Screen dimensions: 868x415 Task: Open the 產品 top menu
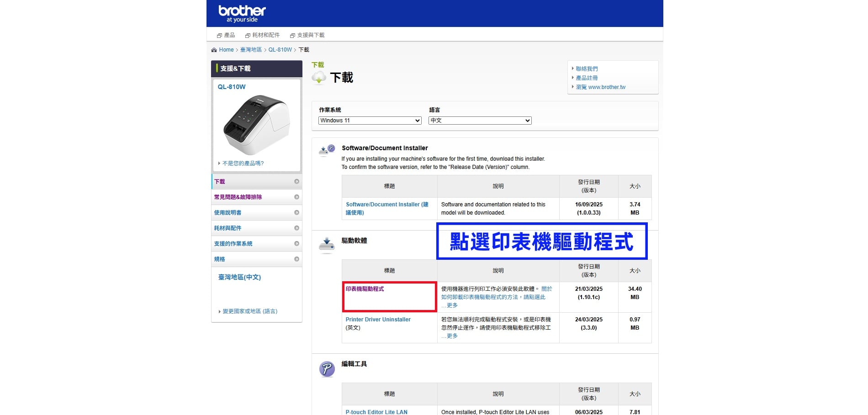[x=229, y=35]
